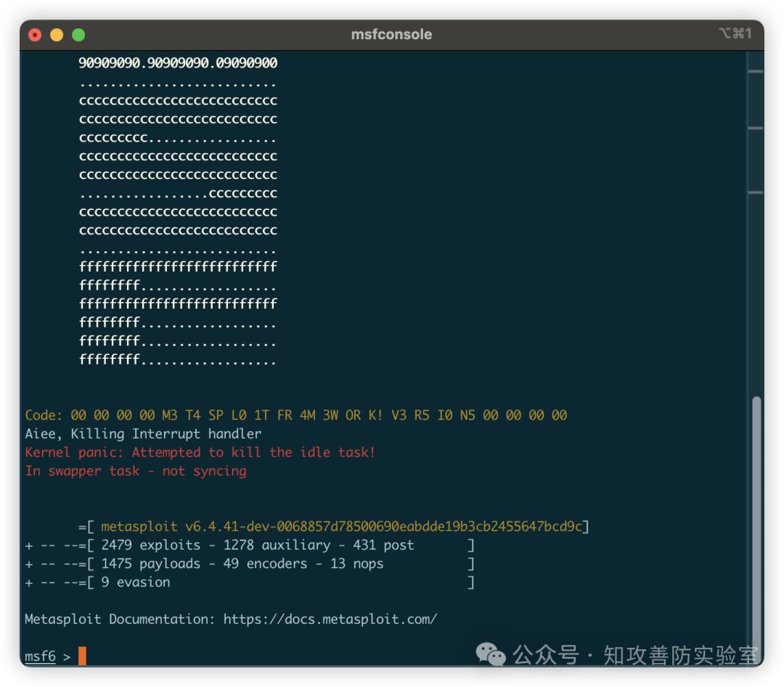The height and width of the screenshot is (687, 784).
Task: Minimize the msfconsole window with yellow button
Action: tap(57, 35)
